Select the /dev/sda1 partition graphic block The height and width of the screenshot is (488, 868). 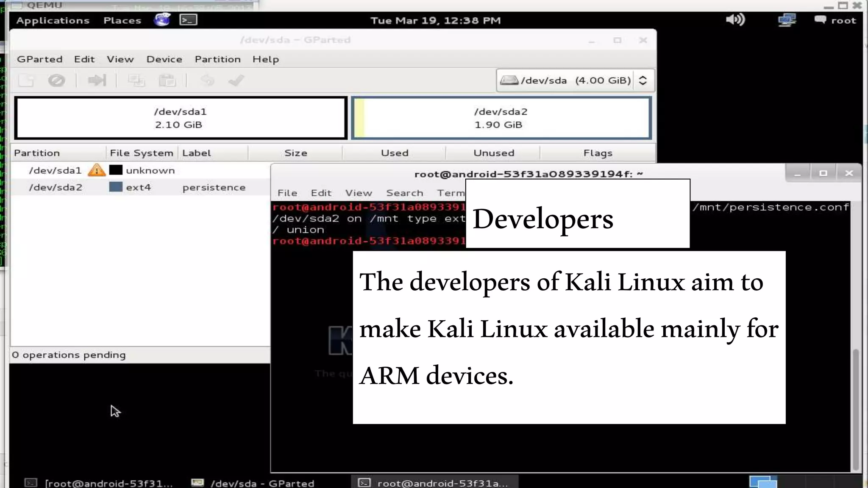point(181,118)
